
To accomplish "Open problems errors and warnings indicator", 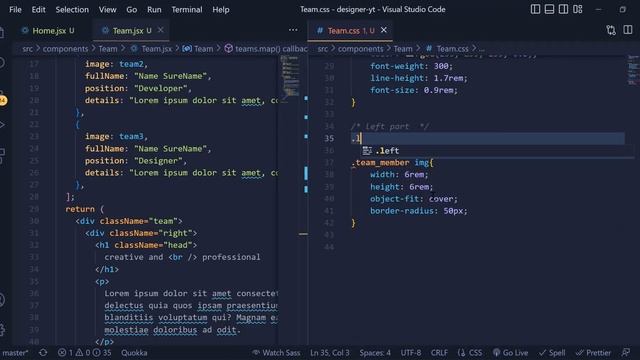I will click(84, 353).
